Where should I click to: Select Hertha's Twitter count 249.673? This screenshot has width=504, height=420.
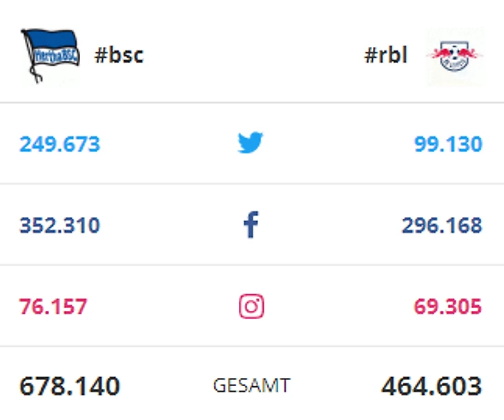[x=59, y=144]
